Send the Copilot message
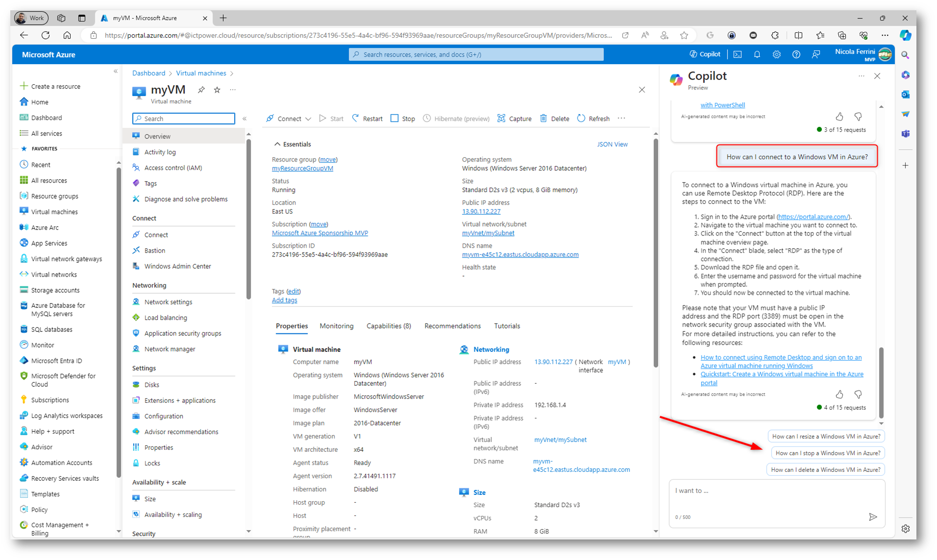Viewport: 937px width, 560px height. click(x=872, y=516)
